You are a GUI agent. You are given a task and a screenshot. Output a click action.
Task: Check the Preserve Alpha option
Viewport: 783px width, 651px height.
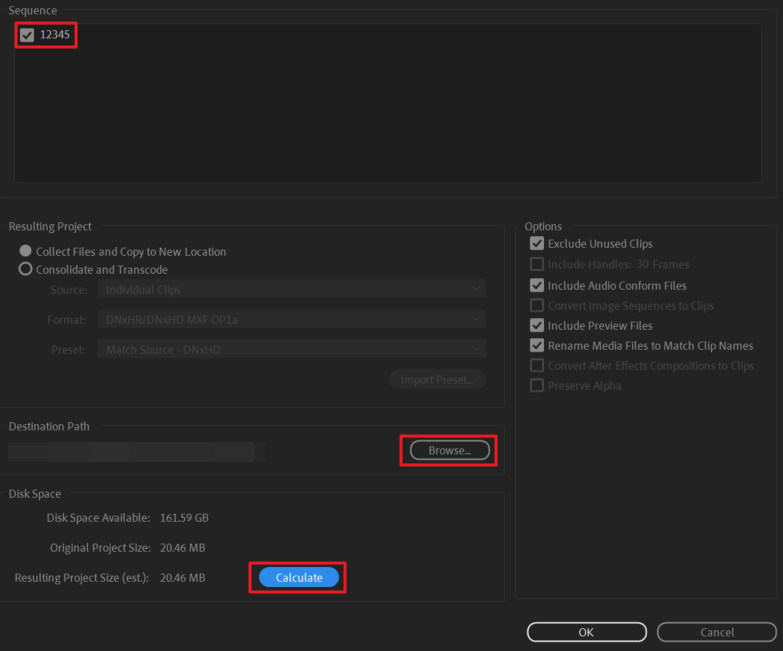537,386
